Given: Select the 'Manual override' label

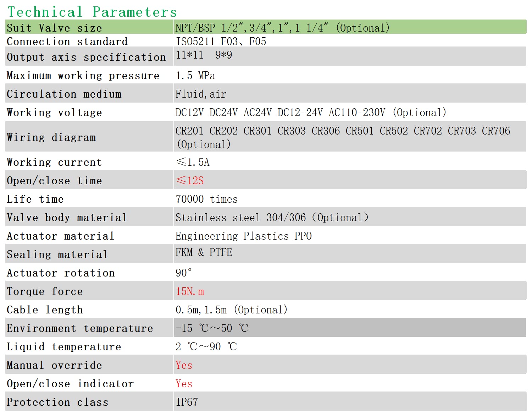Looking at the screenshot, I should (54, 365).
